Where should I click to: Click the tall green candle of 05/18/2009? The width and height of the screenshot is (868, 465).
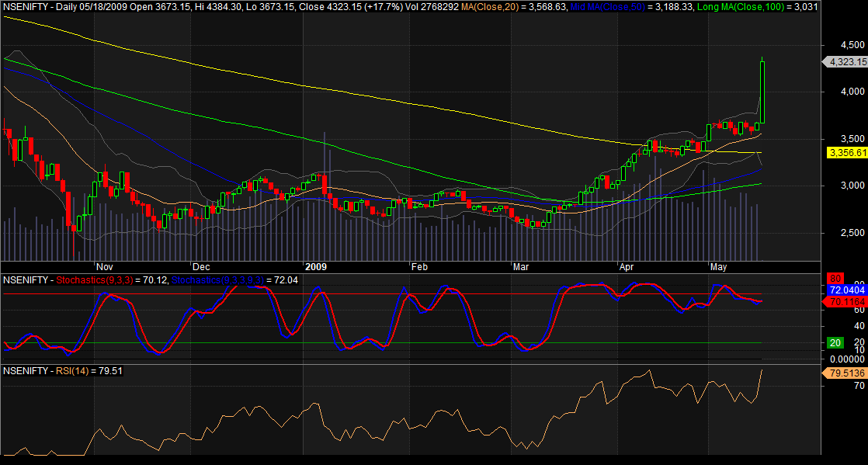pos(762,92)
